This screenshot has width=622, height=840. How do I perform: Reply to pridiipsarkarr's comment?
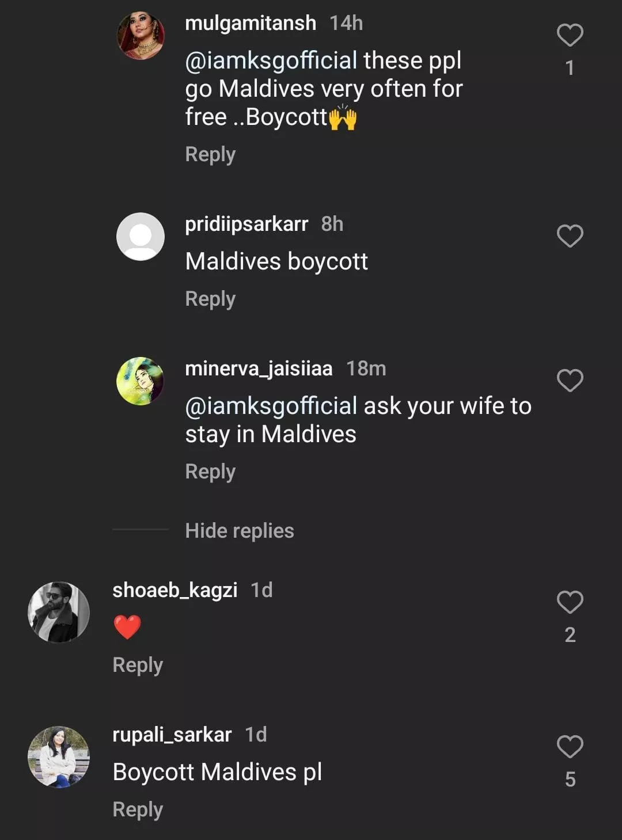[x=210, y=299]
